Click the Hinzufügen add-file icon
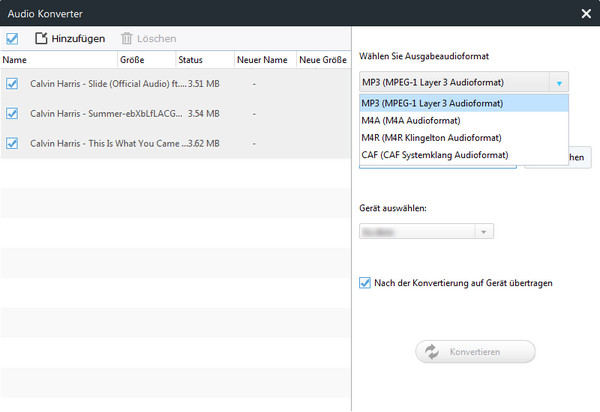The height and width of the screenshot is (412, 600). click(41, 38)
